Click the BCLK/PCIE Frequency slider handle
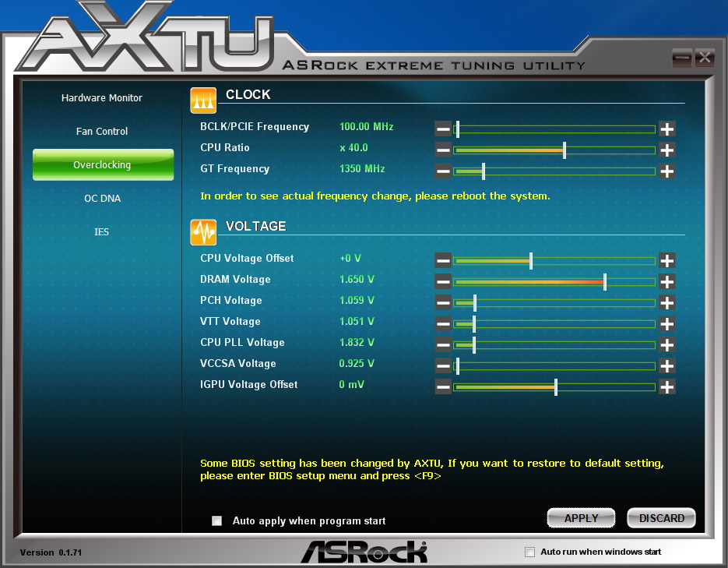Viewport: 728px width, 568px height. (458, 129)
